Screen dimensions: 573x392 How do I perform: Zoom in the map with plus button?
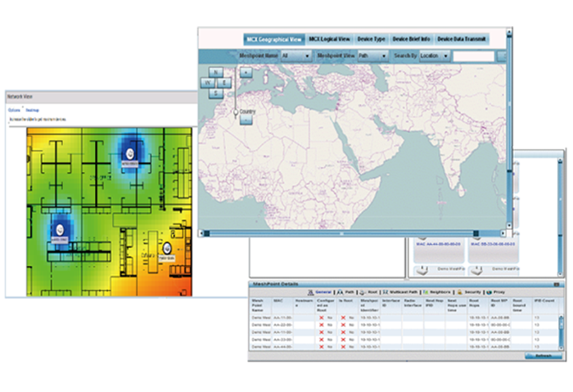246,72
